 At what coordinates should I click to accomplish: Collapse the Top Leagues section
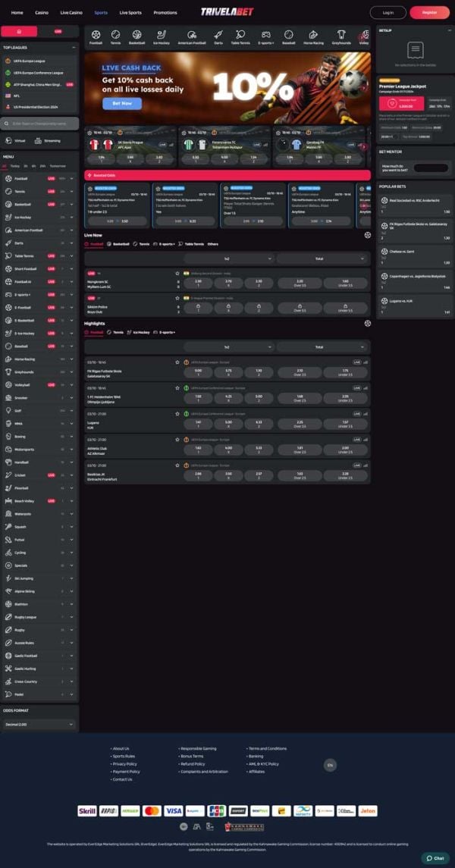click(74, 48)
